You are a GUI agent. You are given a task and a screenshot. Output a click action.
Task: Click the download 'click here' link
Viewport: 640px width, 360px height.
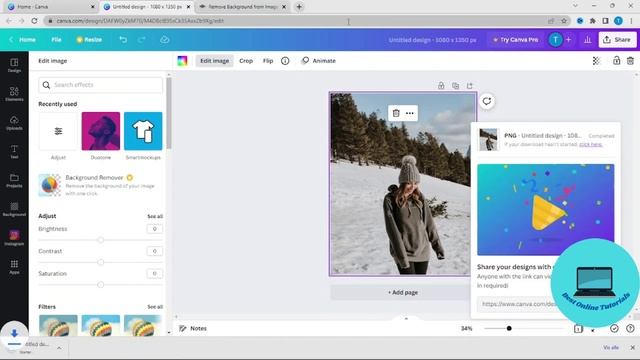pyautogui.click(x=591, y=144)
